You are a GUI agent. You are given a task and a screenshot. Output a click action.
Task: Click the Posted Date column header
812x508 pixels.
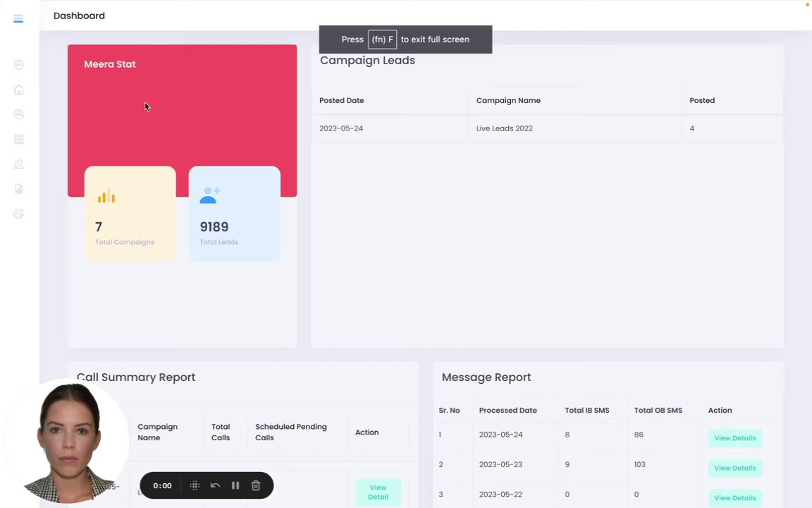pos(342,101)
